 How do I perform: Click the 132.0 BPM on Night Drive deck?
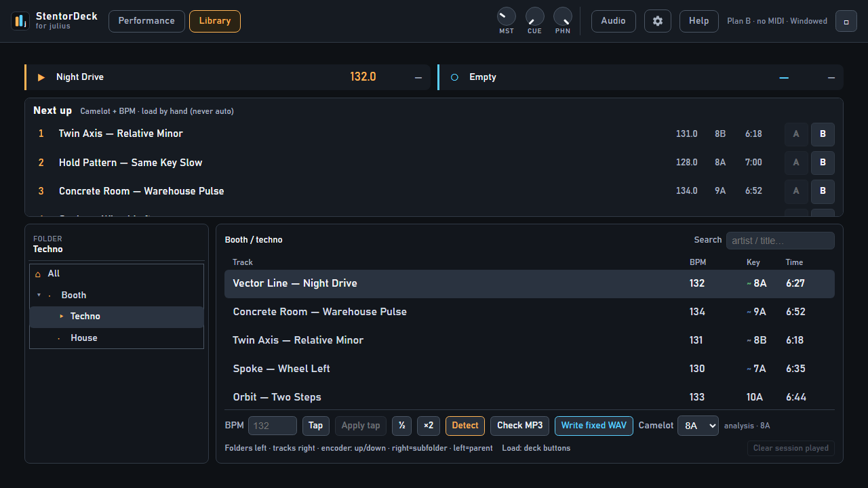click(x=363, y=77)
